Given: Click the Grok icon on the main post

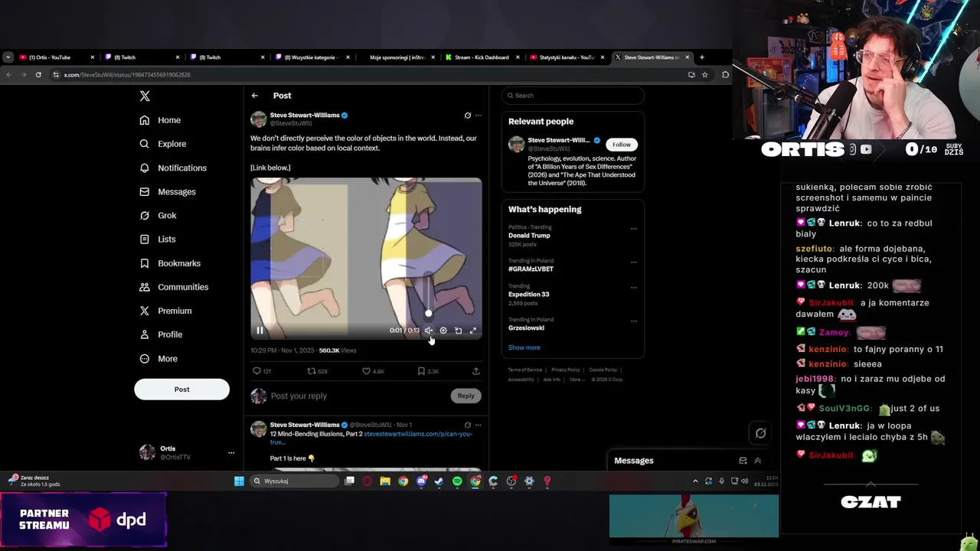Looking at the screenshot, I should (468, 116).
